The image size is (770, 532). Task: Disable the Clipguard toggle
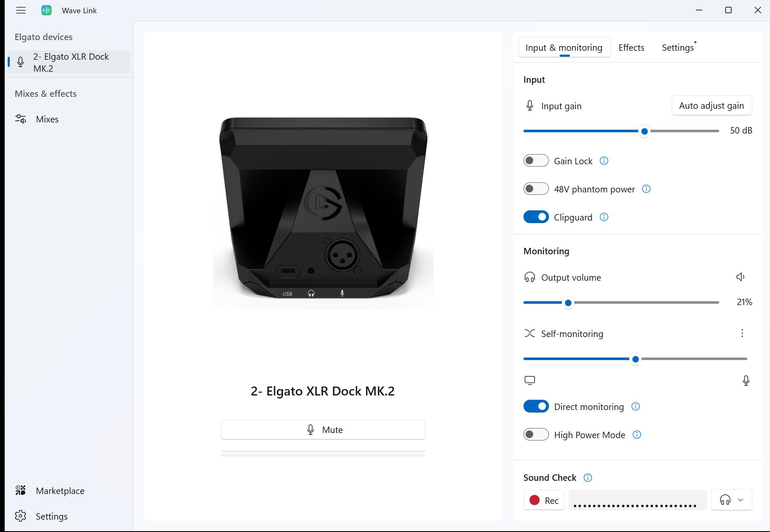[536, 217]
